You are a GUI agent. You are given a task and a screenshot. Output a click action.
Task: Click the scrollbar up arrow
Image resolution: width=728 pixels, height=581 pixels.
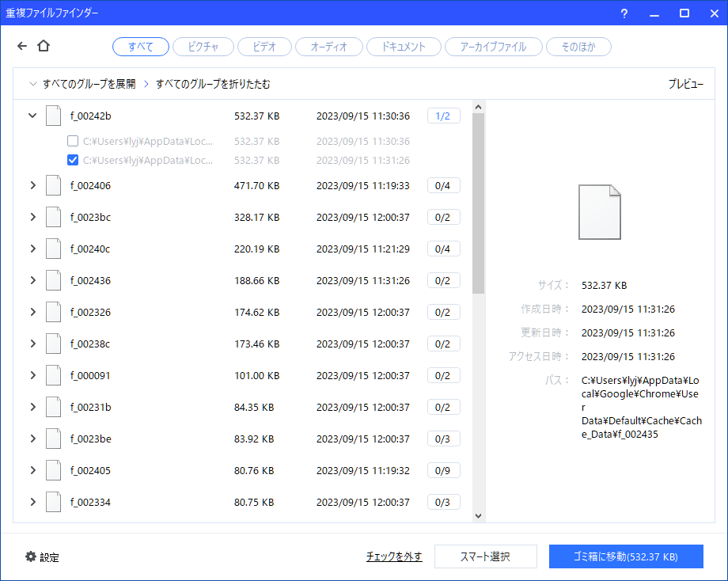pos(478,107)
